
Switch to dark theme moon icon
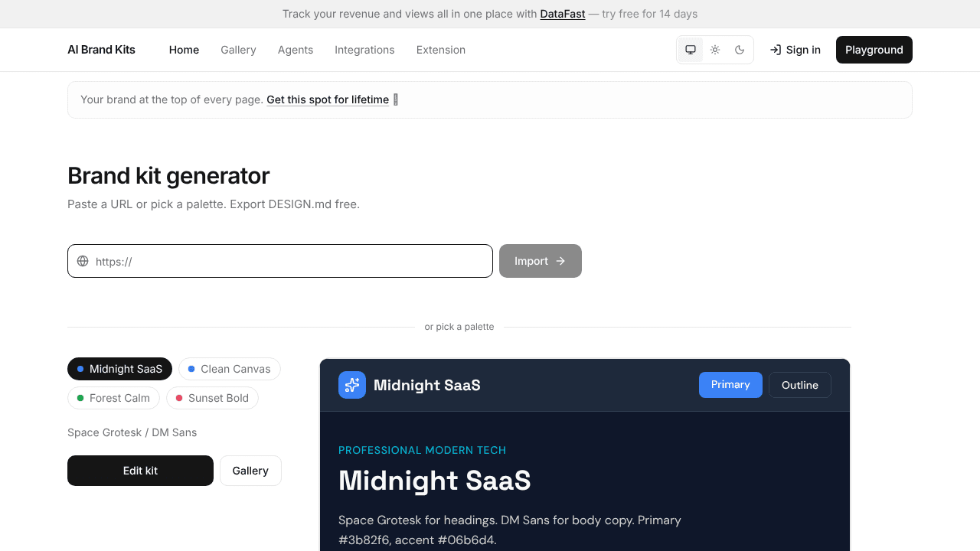click(740, 50)
